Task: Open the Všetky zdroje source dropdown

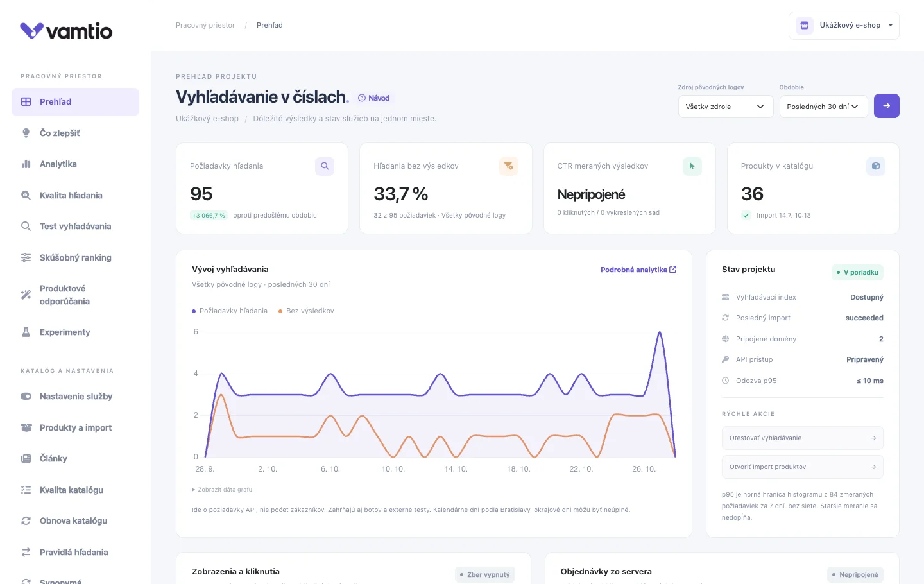Action: pyautogui.click(x=726, y=107)
